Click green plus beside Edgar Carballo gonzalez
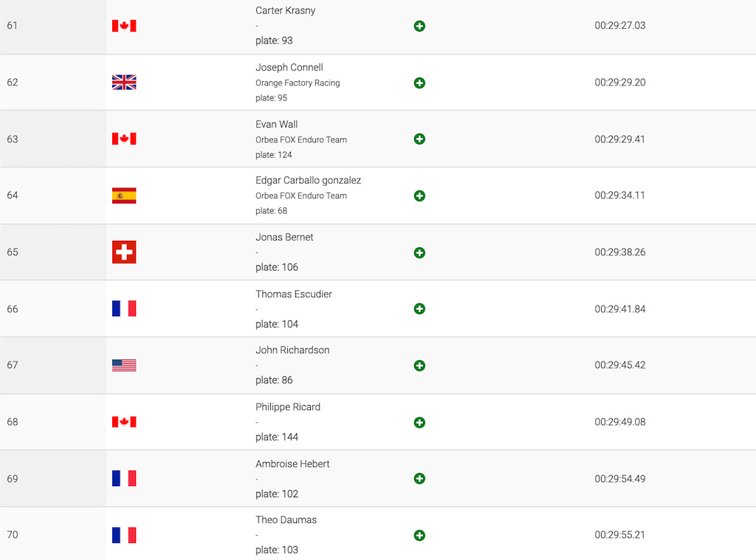This screenshot has height=560, width=756. [x=419, y=196]
